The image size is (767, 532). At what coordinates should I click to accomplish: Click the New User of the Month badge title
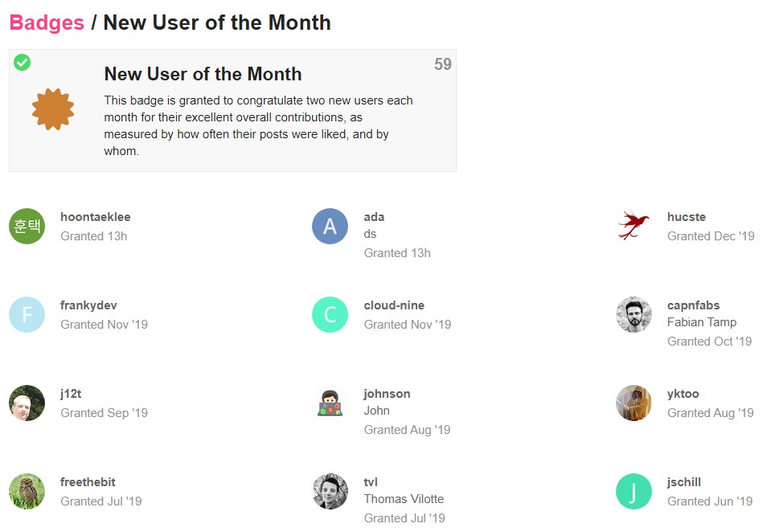pyautogui.click(x=203, y=74)
